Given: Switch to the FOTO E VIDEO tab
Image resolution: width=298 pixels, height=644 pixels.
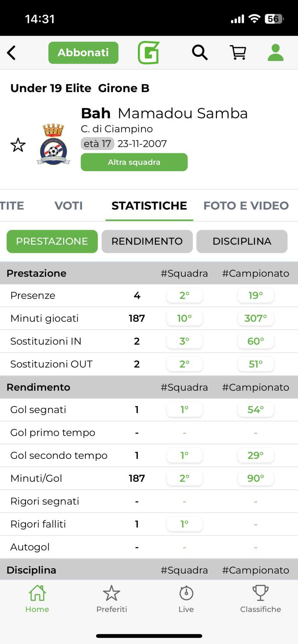Looking at the screenshot, I should (246, 206).
